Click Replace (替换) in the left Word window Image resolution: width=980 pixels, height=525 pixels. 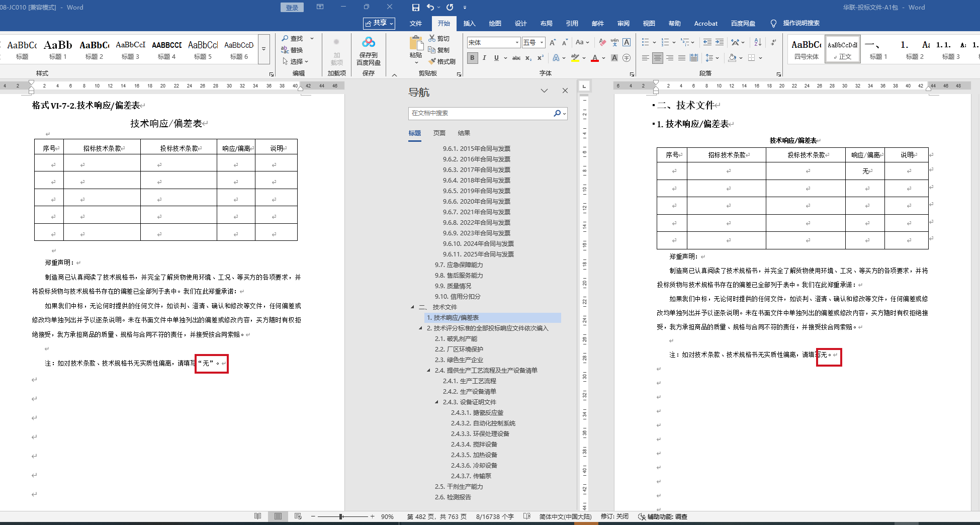(x=293, y=50)
